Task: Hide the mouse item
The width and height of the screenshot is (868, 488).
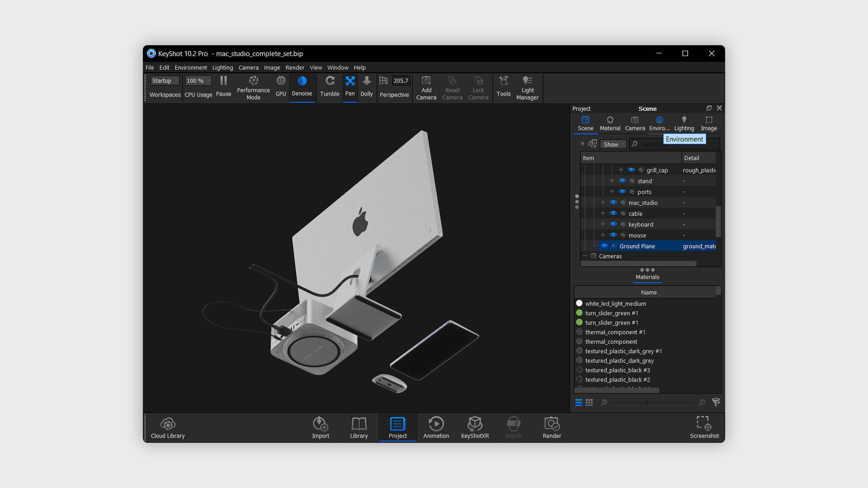Action: click(613, 235)
